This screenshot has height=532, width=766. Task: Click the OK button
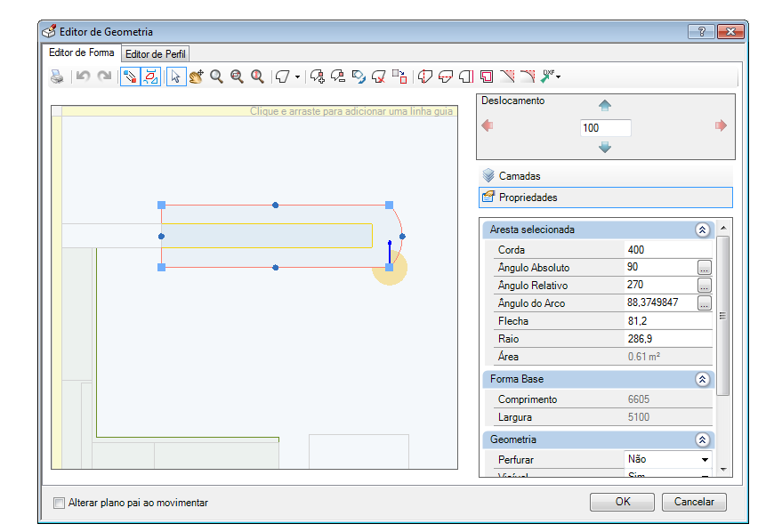click(622, 502)
